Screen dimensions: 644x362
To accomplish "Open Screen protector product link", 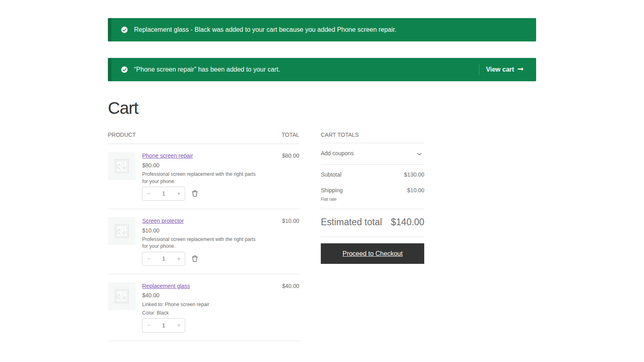I will (x=163, y=221).
